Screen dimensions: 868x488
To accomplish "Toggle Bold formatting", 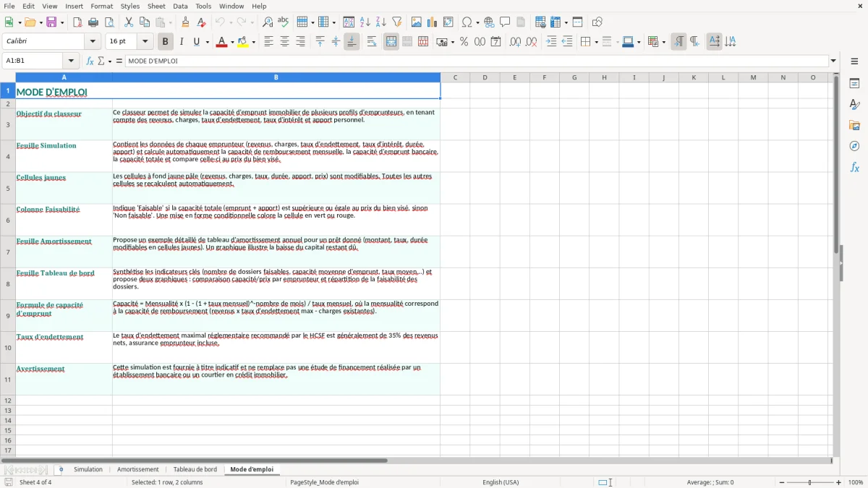I will (x=165, y=42).
